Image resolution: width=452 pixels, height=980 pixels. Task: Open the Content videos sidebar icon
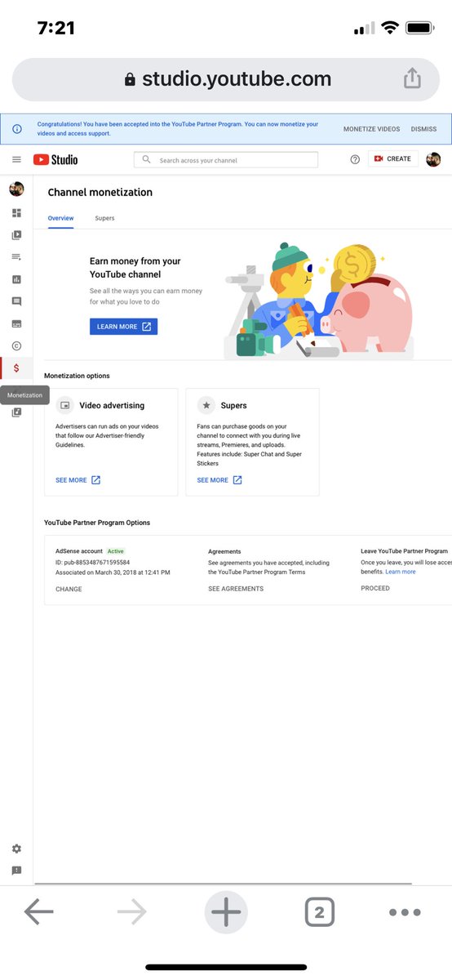click(16, 235)
